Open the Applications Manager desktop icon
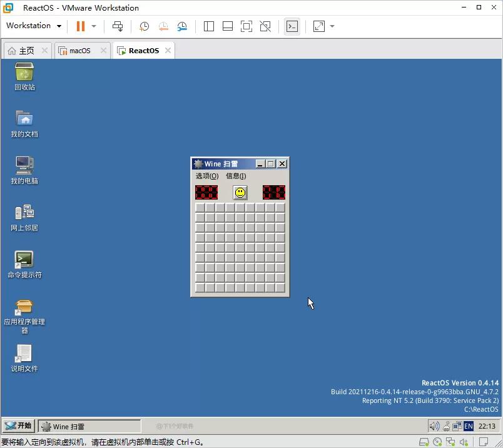 24,310
